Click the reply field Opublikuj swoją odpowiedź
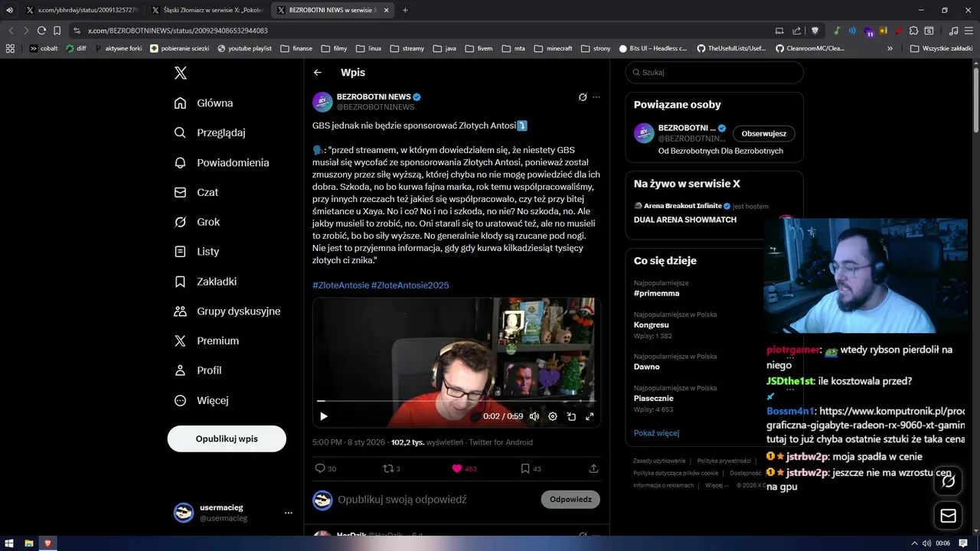The height and width of the screenshot is (551, 980). pos(402,500)
